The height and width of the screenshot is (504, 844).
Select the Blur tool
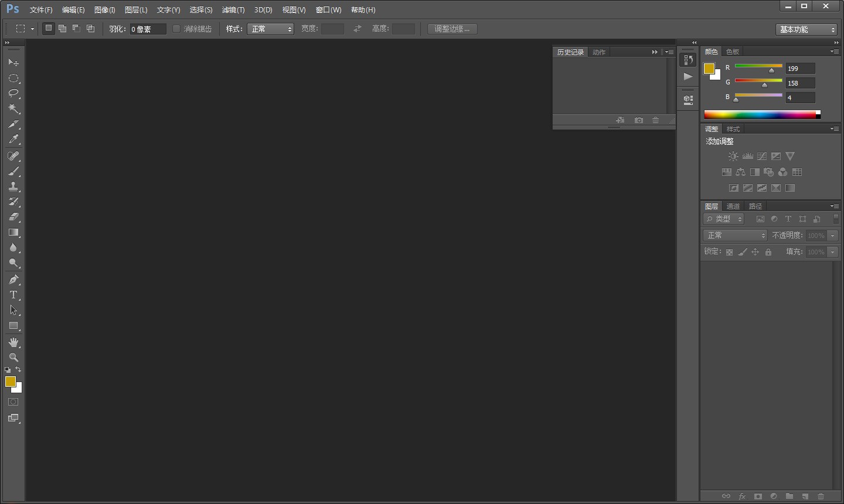[x=13, y=247]
